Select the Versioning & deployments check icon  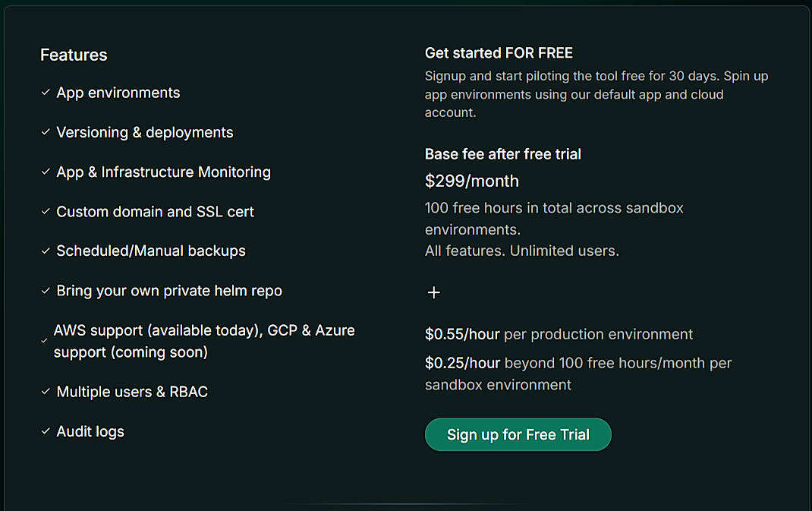45,132
